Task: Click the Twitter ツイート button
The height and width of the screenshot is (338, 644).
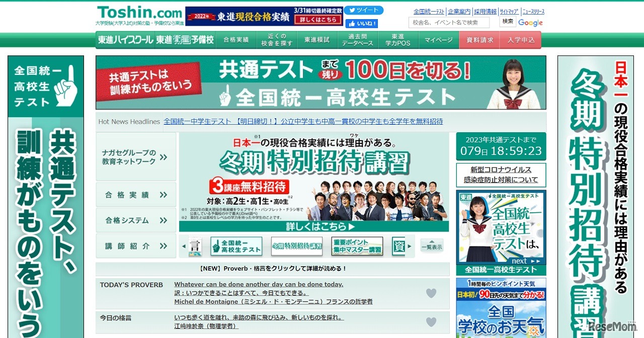Action: (x=363, y=11)
